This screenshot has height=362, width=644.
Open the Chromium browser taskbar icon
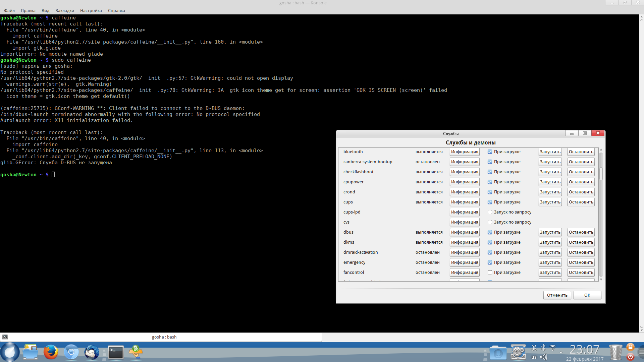[71, 352]
